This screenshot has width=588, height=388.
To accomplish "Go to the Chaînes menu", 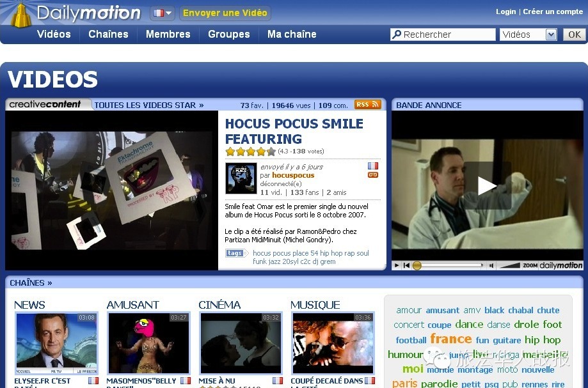I will [108, 34].
